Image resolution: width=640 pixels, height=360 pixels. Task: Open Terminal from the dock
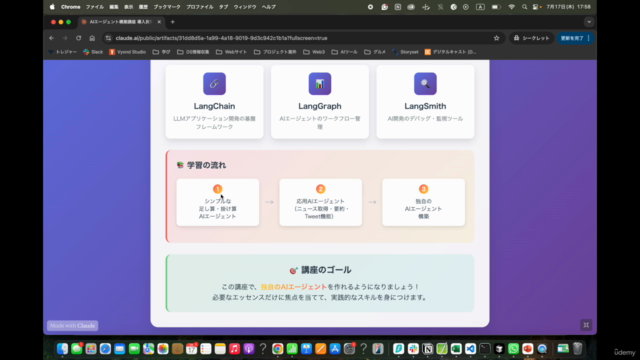tap(484, 349)
